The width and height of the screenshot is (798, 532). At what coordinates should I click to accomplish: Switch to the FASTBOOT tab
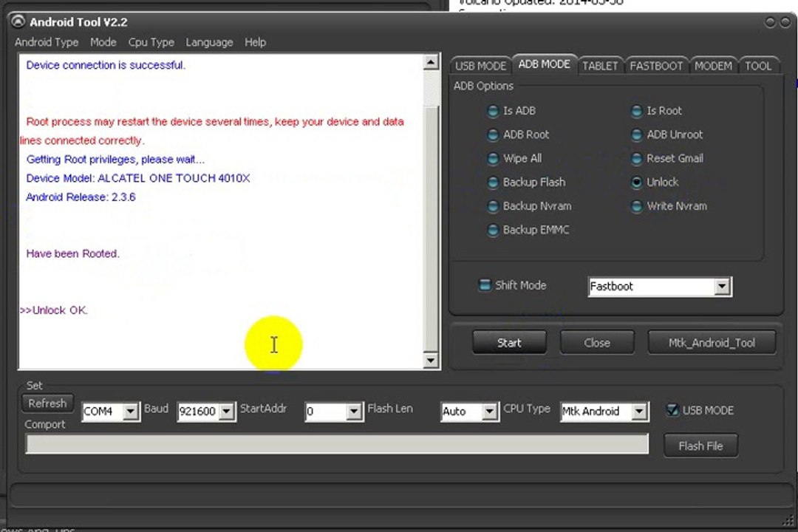657,66
